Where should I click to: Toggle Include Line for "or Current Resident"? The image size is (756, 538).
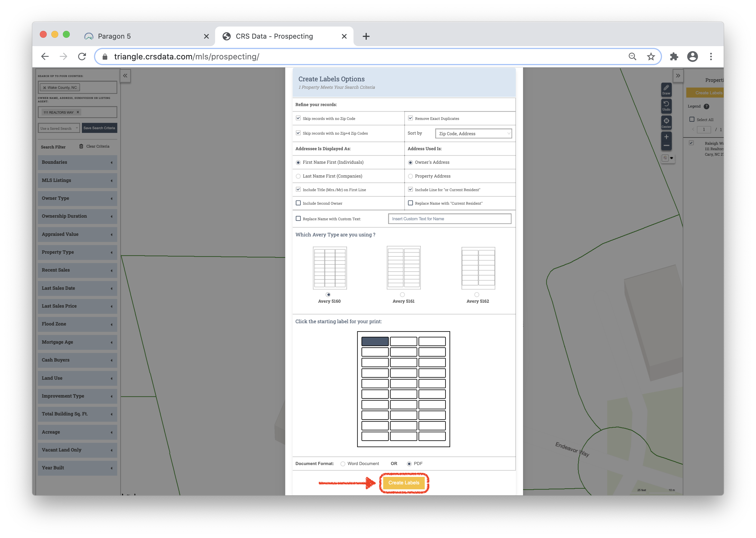[411, 189]
